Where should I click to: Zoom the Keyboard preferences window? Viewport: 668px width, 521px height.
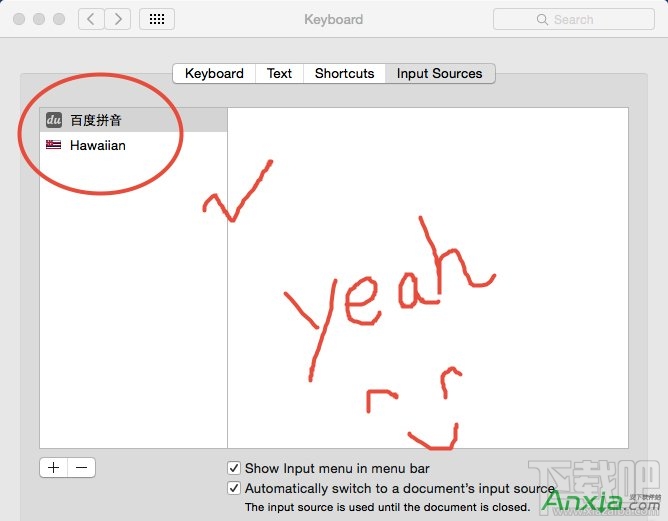coord(59,19)
